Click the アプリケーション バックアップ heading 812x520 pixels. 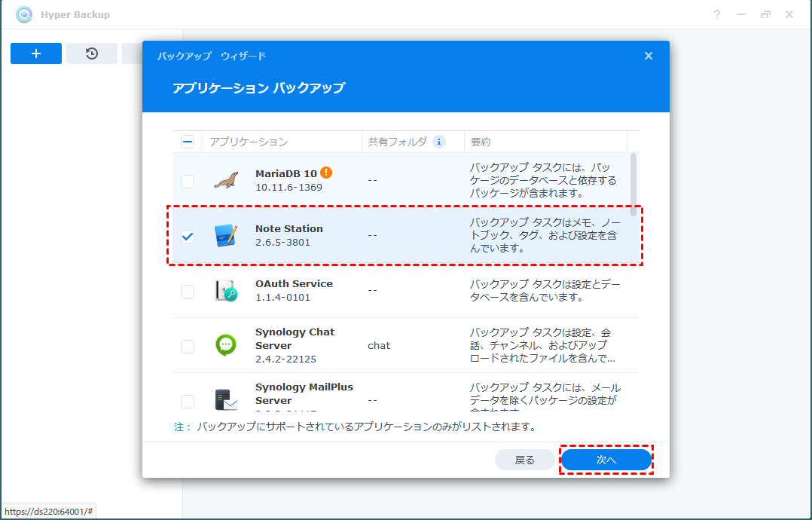tap(258, 87)
